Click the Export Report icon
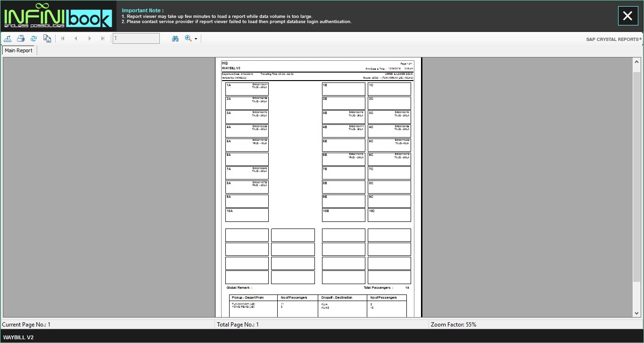This screenshot has width=644, height=343. click(8, 39)
